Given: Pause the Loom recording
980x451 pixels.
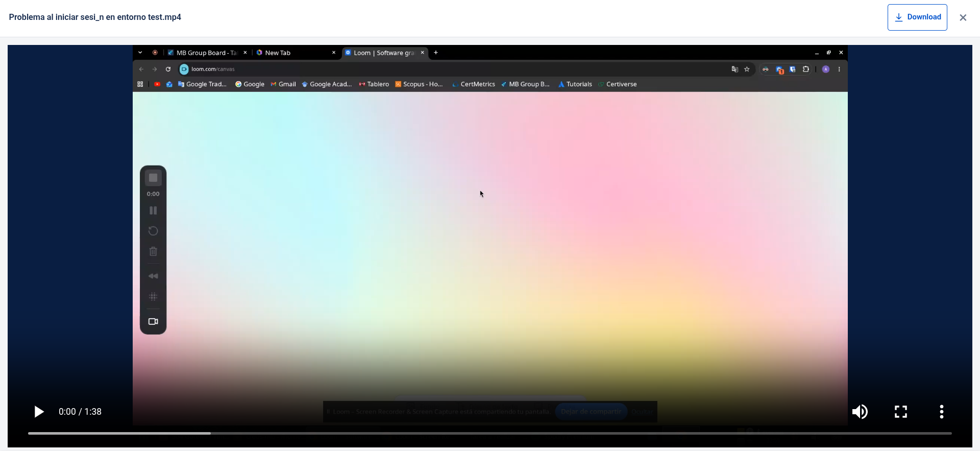Looking at the screenshot, I should [x=153, y=210].
